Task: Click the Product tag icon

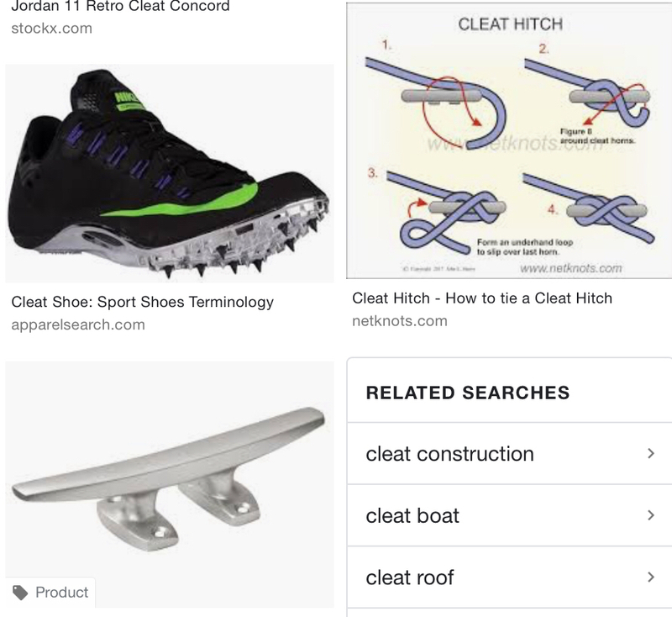Action: 20,593
